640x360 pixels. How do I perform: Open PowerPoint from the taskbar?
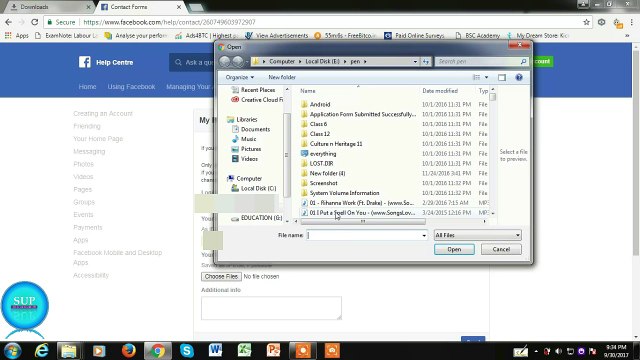[x=273, y=351]
